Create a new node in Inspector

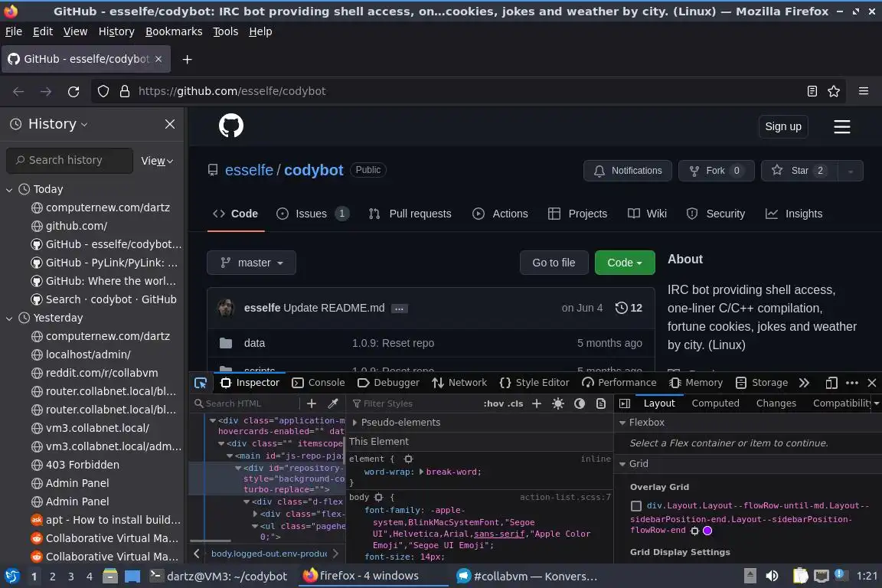(311, 403)
